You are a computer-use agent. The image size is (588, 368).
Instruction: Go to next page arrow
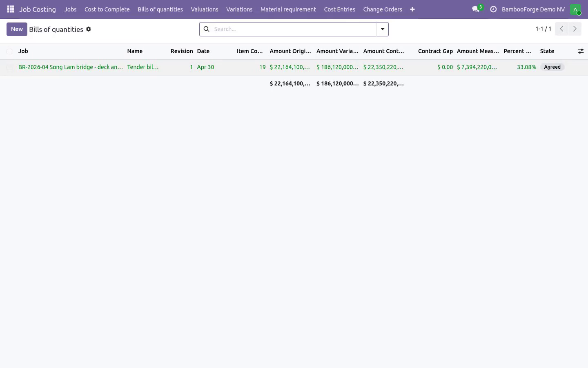(x=575, y=29)
